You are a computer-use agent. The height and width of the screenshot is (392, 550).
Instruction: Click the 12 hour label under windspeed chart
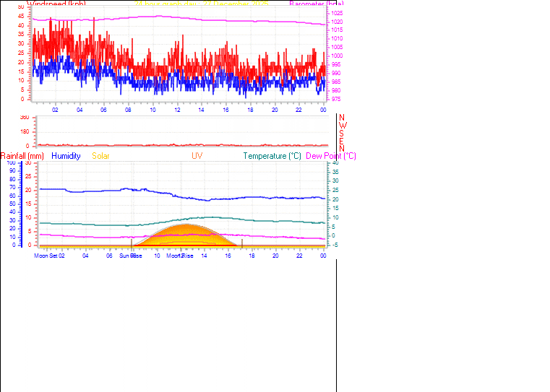pyautogui.click(x=177, y=110)
